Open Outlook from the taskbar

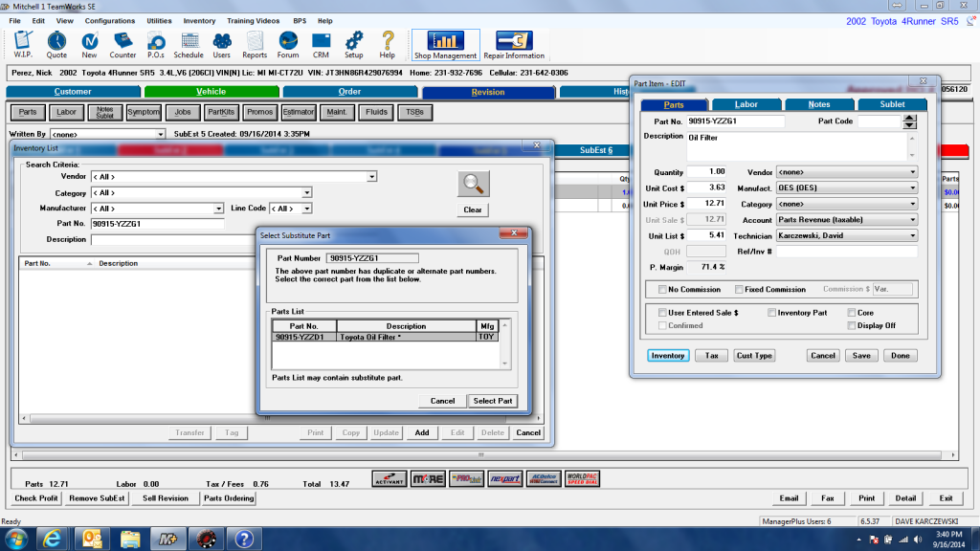pyautogui.click(x=92, y=539)
